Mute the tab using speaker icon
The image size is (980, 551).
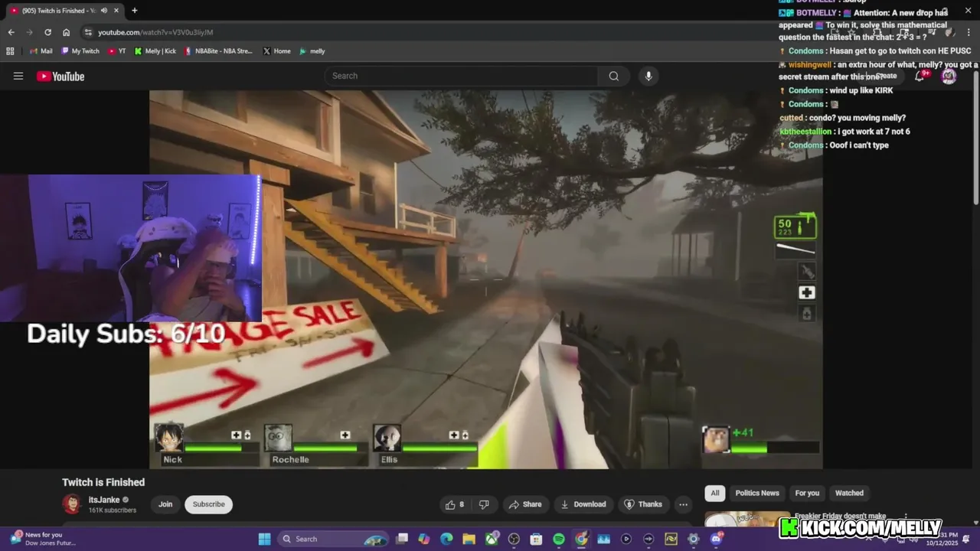pos(103,11)
